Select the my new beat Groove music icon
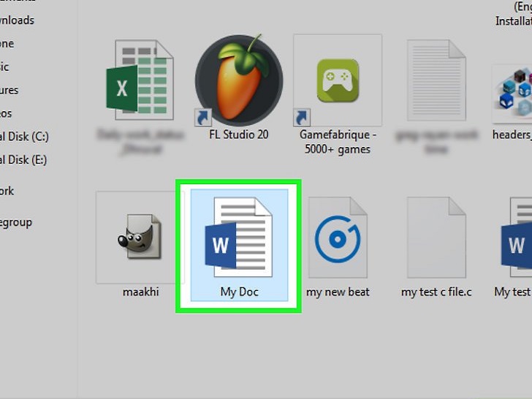532x399 pixels. click(338, 237)
